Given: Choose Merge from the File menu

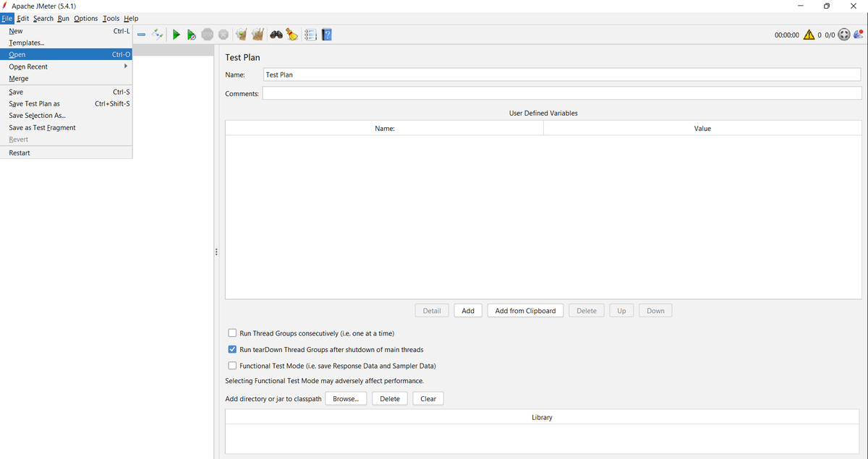Looking at the screenshot, I should 67,78.
